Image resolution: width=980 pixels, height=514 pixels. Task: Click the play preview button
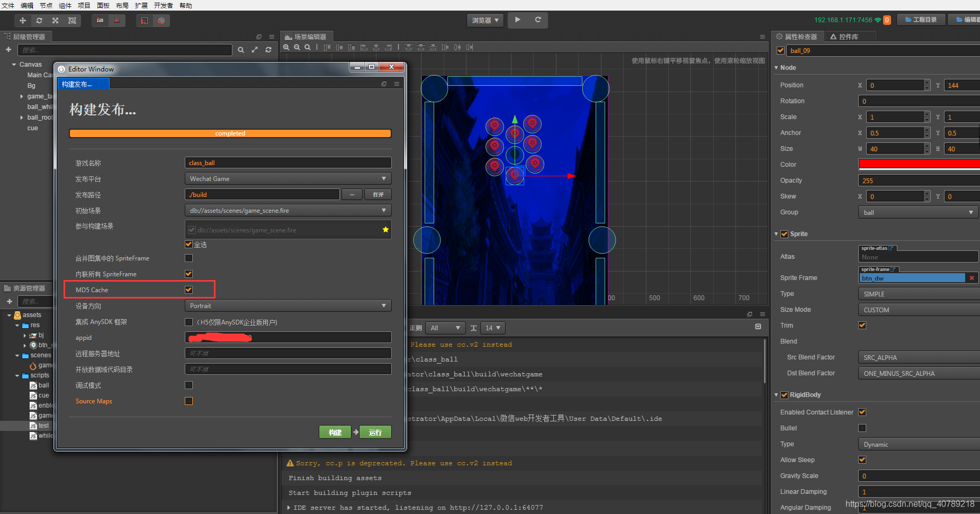tap(518, 20)
